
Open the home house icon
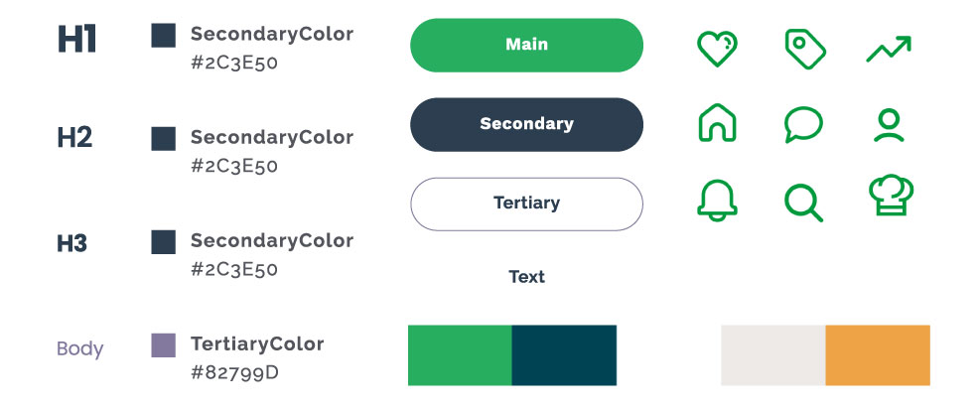tap(717, 122)
